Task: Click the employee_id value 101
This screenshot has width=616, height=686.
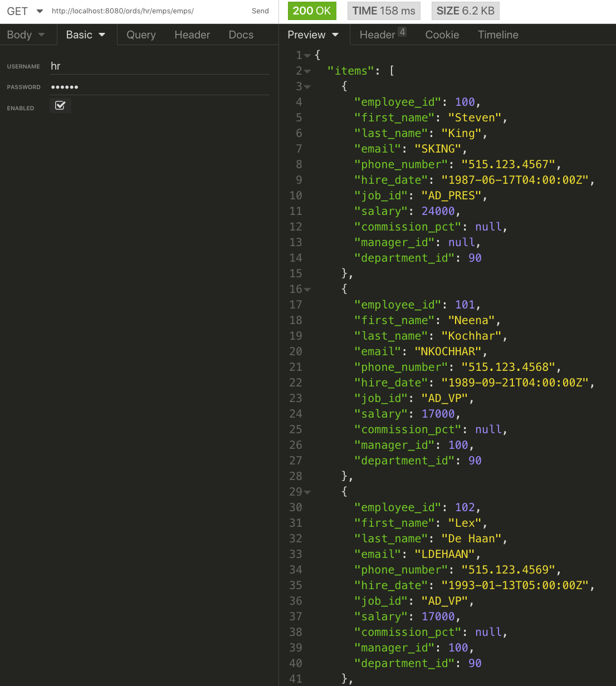Action: 465,305
